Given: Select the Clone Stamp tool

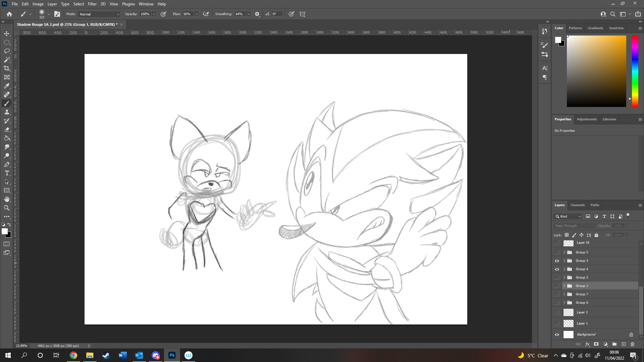Looking at the screenshot, I should pos(7,112).
